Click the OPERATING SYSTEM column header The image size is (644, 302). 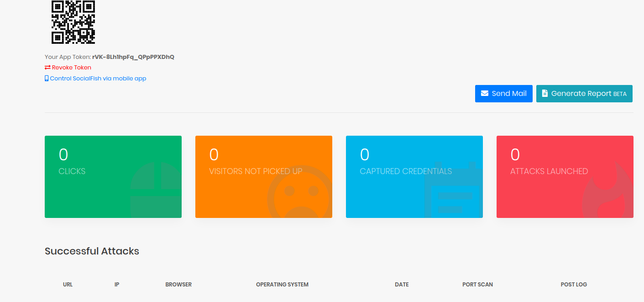coord(282,285)
